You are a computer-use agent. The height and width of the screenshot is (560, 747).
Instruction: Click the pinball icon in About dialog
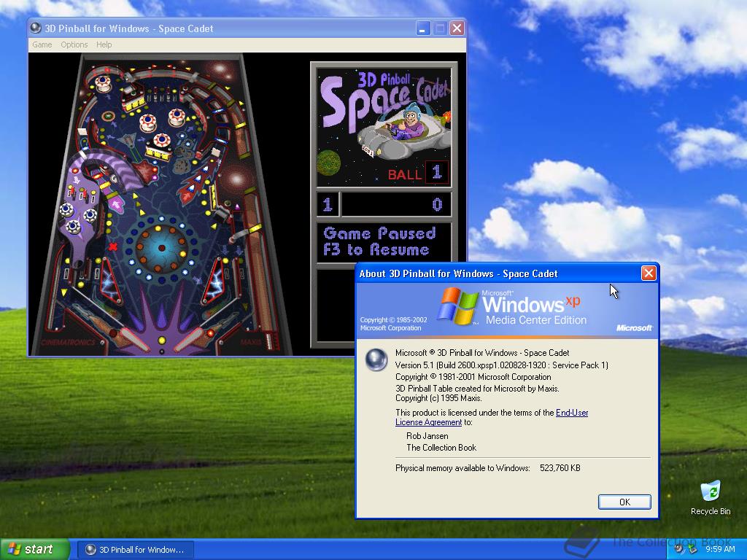coord(376,359)
